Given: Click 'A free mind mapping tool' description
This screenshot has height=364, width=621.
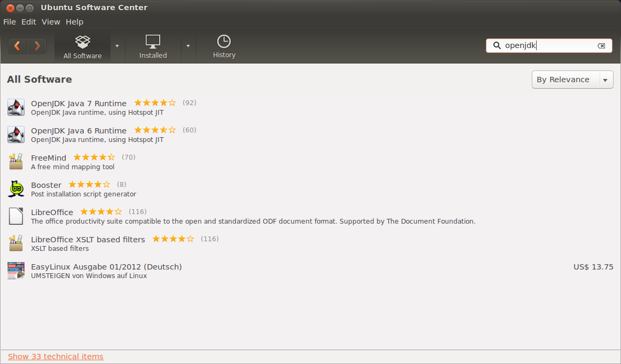Looking at the screenshot, I should coord(73,167).
